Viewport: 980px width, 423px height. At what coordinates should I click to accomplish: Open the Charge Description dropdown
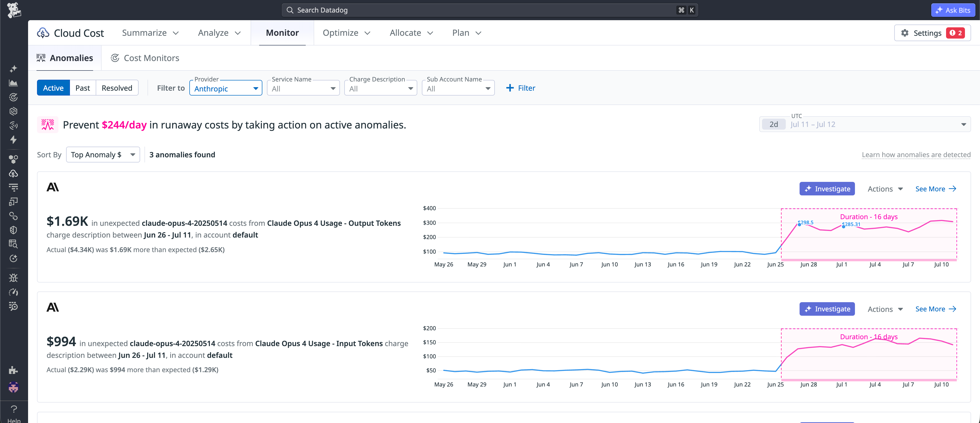point(381,88)
